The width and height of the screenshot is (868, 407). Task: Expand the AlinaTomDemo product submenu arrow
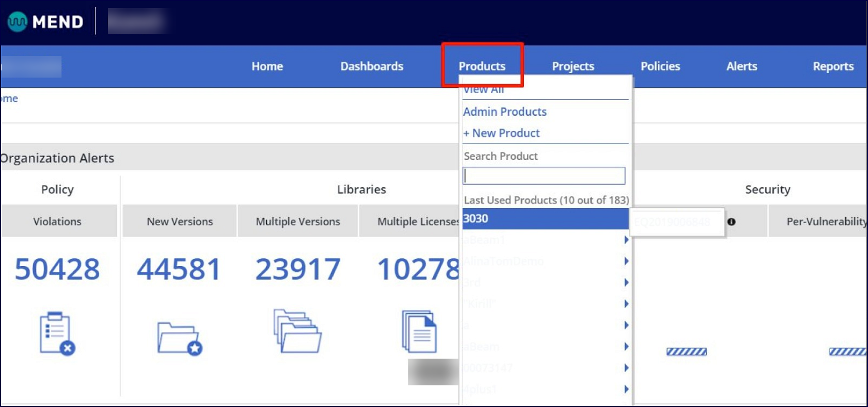pyautogui.click(x=626, y=261)
